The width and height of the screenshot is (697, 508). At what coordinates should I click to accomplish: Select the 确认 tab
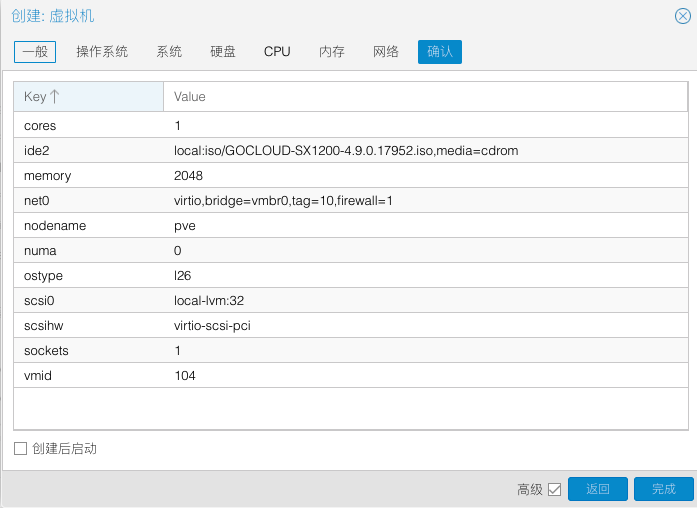pyautogui.click(x=440, y=52)
